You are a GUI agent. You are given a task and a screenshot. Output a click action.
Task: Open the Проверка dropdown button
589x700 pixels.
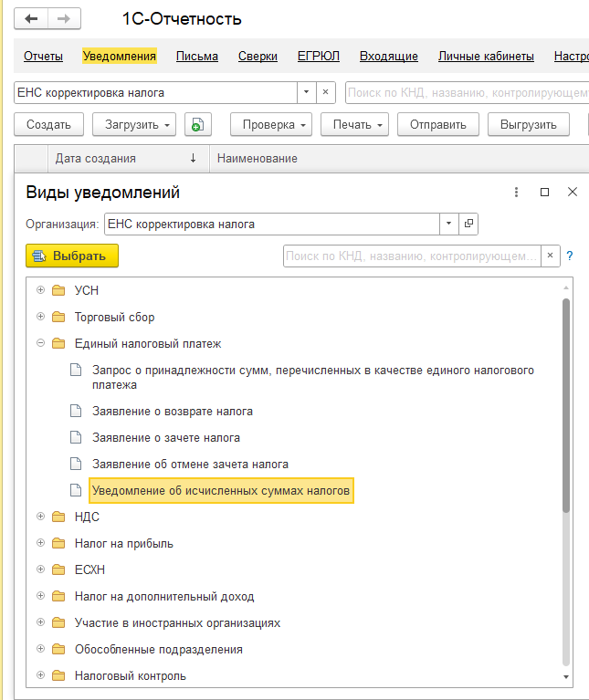pyautogui.click(x=271, y=124)
